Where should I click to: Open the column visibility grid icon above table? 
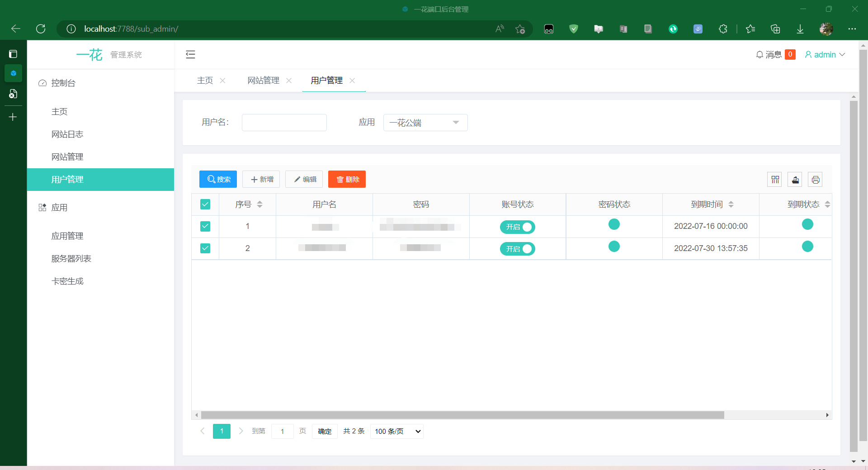click(775, 179)
